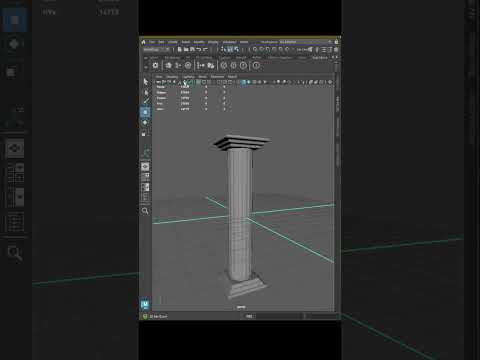Click the Undo arrow icon
The width and height of the screenshot is (480, 360).
click(x=199, y=49)
